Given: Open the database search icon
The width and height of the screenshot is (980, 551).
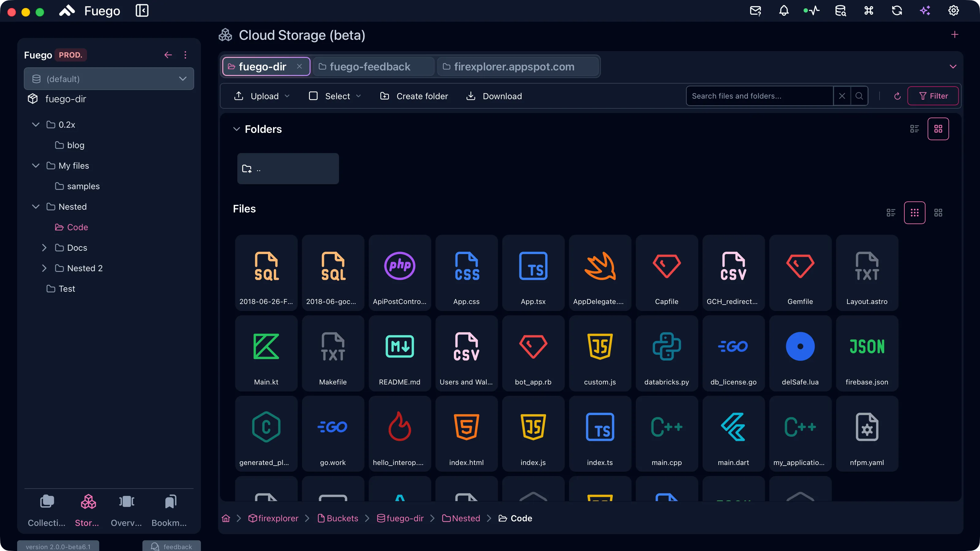Looking at the screenshot, I should click(840, 11).
